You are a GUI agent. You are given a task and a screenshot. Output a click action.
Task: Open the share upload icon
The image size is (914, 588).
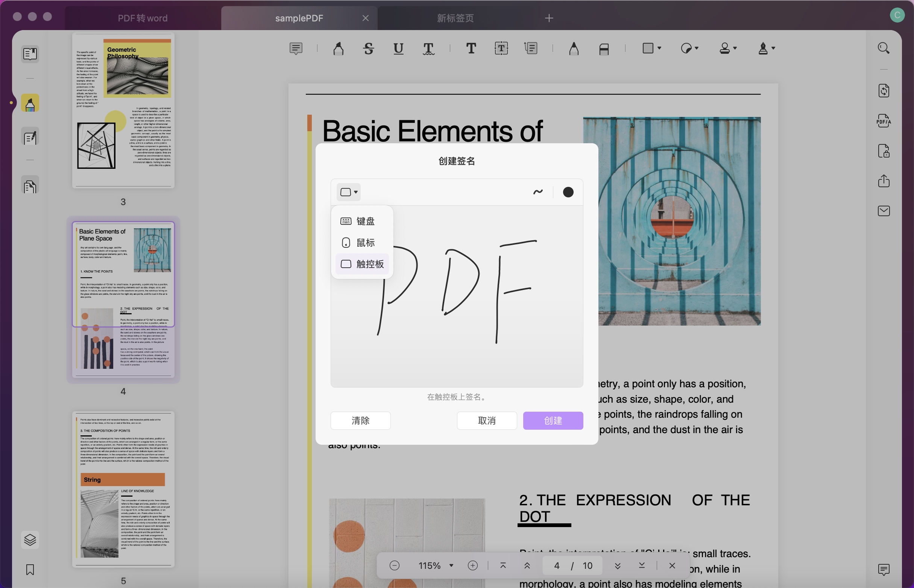click(884, 180)
